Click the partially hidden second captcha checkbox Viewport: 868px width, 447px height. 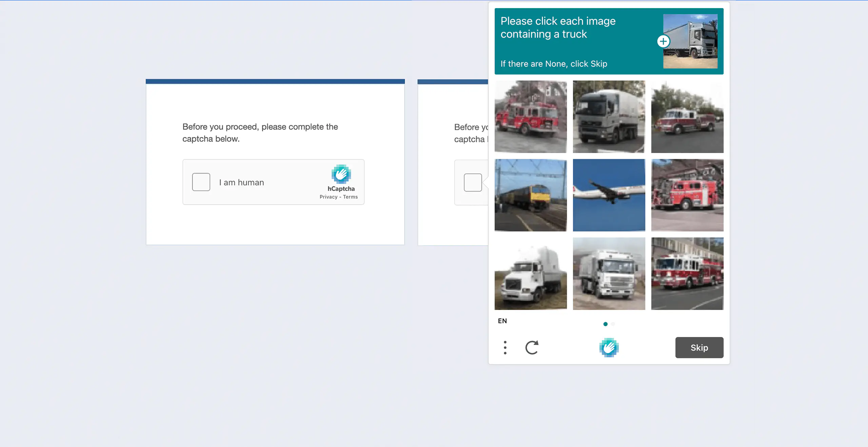(473, 182)
